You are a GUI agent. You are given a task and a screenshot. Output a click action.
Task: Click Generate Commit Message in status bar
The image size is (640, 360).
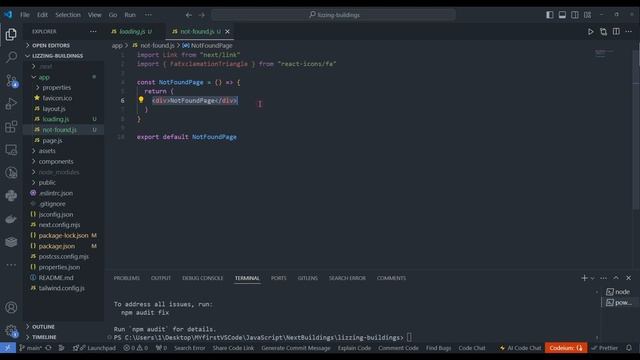296,348
